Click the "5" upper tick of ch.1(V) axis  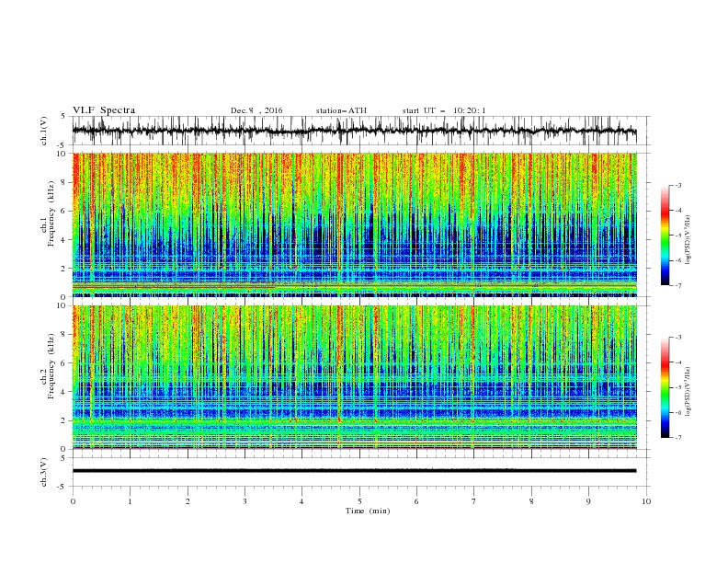point(64,117)
